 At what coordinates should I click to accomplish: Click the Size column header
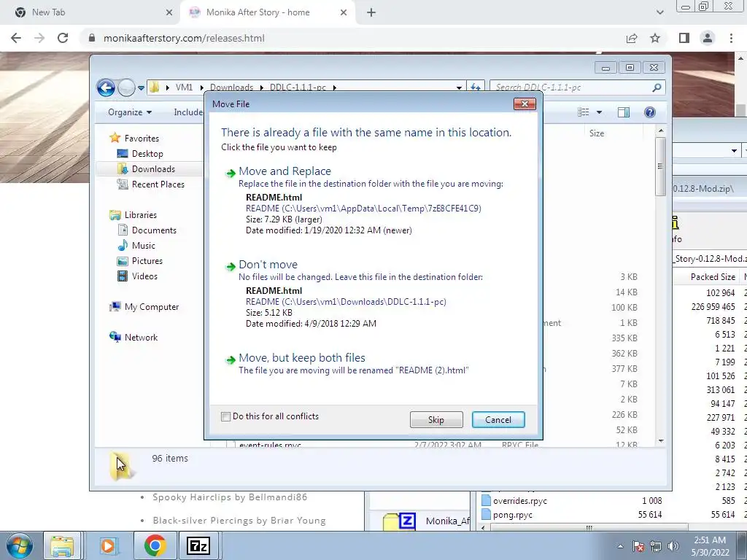tap(597, 133)
